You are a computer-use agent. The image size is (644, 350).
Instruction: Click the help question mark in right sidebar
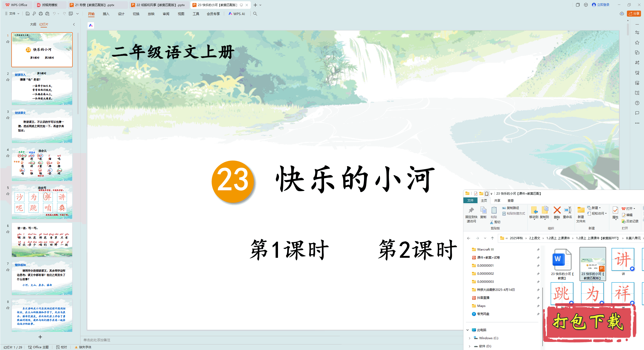(637, 103)
